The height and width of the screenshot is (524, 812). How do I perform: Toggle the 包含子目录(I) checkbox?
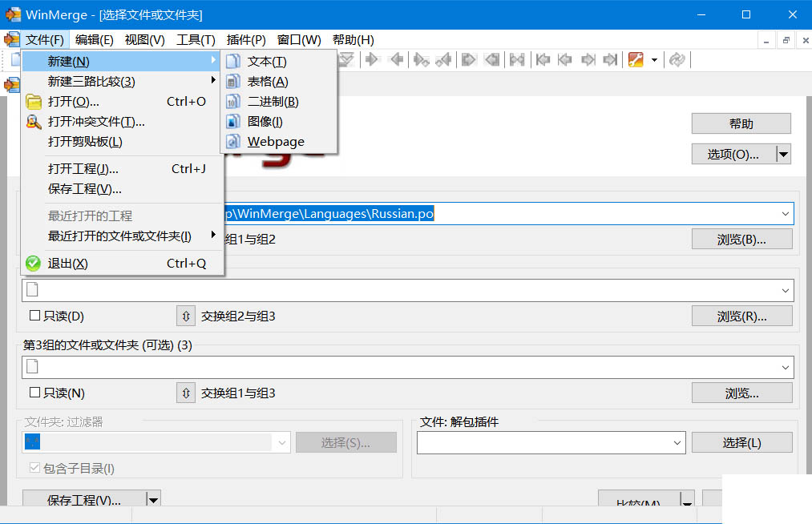34,468
